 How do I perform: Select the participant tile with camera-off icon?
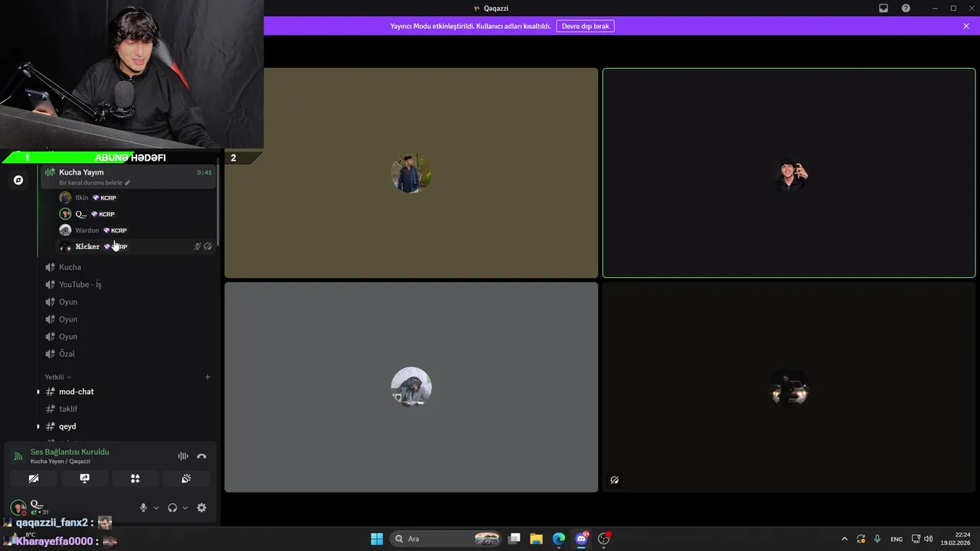click(789, 387)
